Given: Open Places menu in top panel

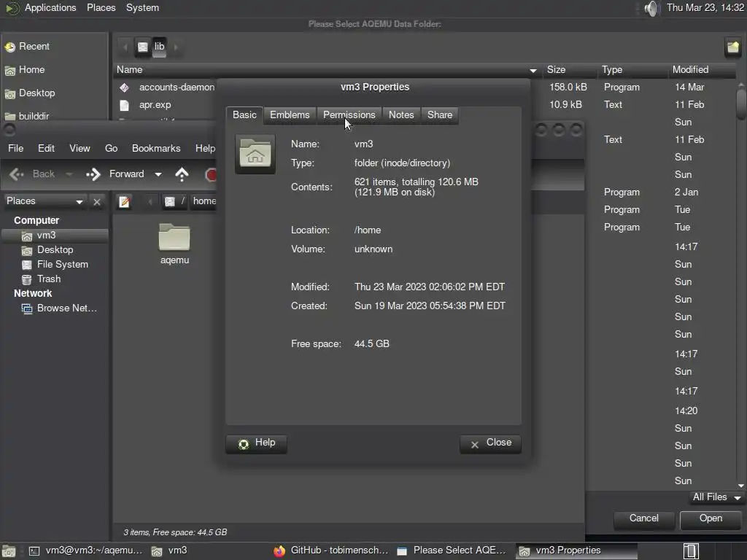Looking at the screenshot, I should point(101,7).
